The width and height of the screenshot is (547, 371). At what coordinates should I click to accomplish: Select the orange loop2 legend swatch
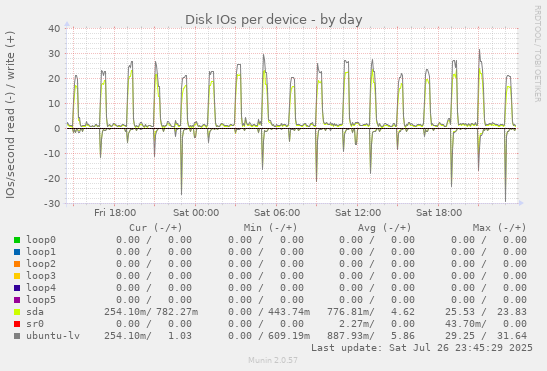pos(17,264)
